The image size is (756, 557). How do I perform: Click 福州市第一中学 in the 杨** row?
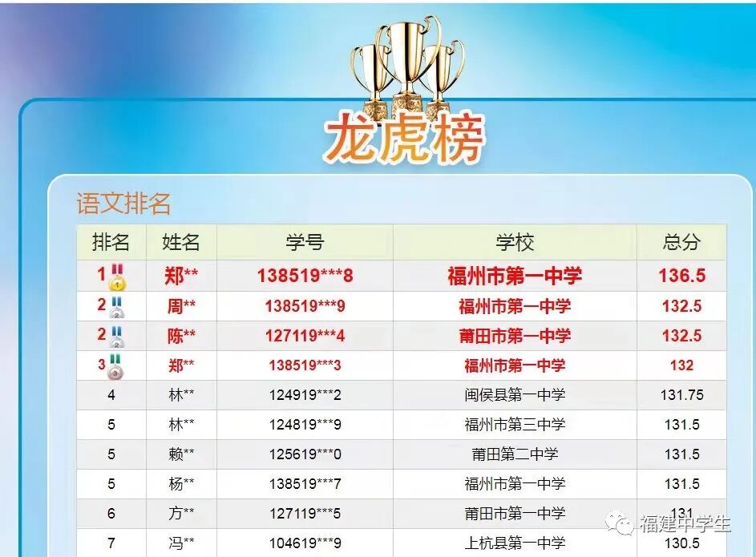tap(515, 484)
